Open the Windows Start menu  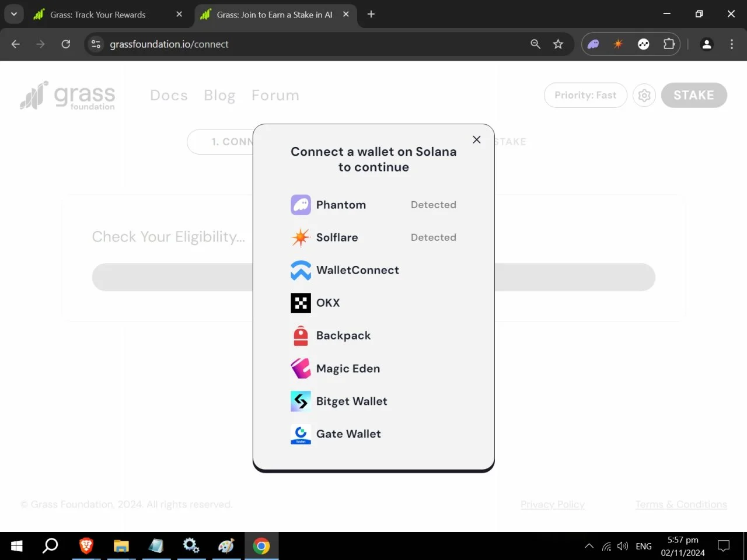click(x=16, y=546)
